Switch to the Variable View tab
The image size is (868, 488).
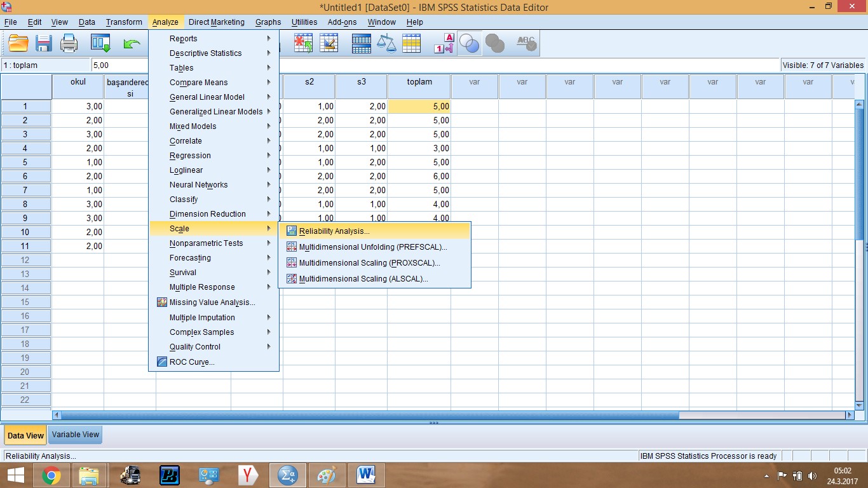[x=75, y=435]
